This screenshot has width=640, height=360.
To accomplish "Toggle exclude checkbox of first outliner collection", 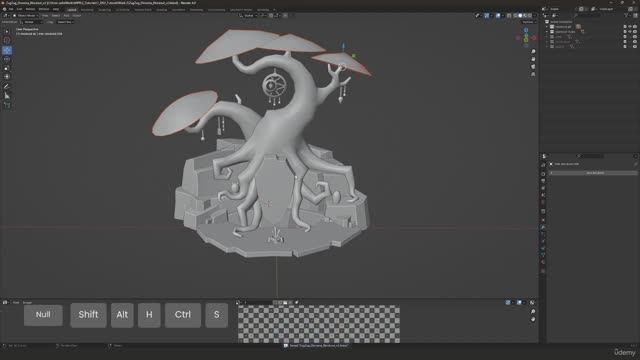I will click(x=625, y=27).
